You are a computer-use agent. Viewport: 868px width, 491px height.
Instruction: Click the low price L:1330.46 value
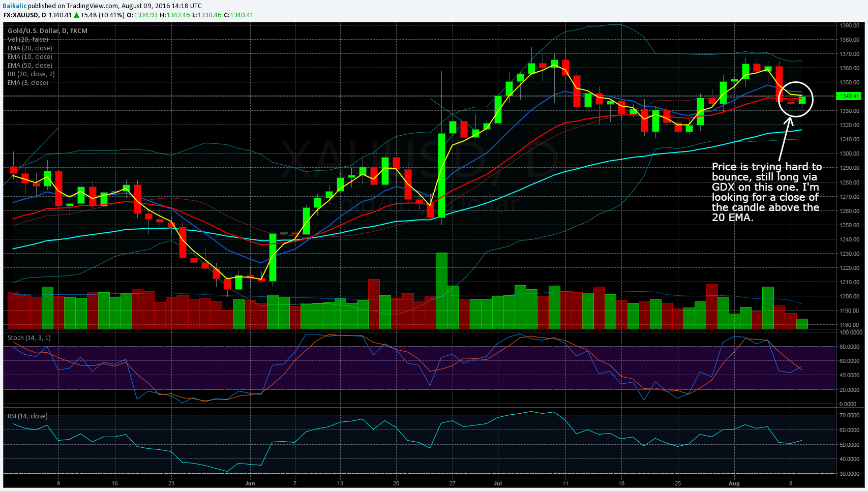[207, 15]
